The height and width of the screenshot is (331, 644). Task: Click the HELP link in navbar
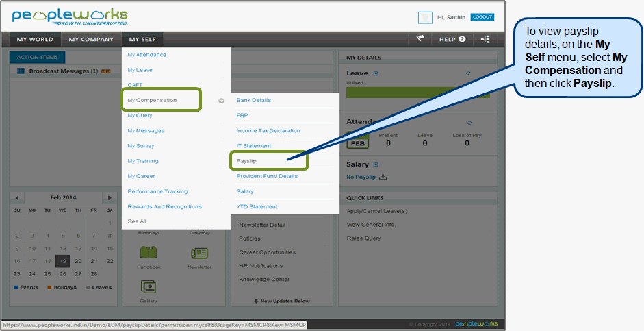coord(448,40)
